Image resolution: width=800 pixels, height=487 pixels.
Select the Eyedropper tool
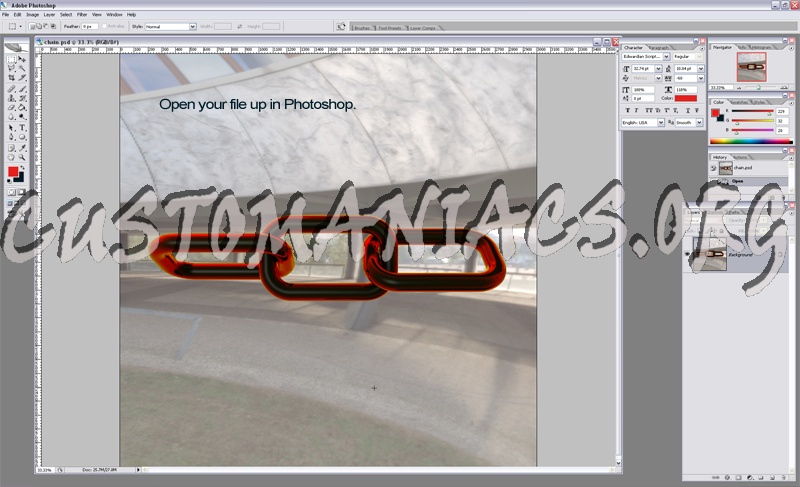(x=22, y=148)
